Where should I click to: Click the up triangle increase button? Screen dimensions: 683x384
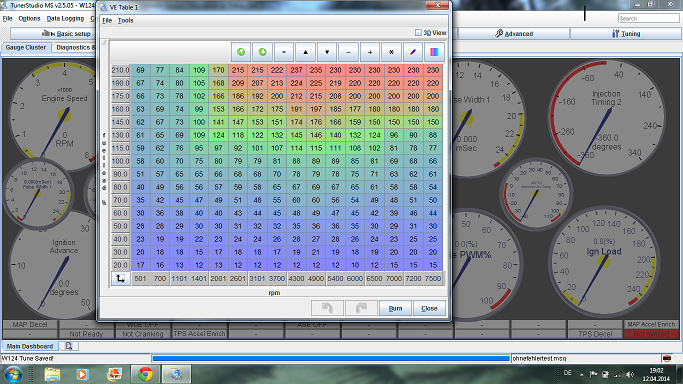coord(305,52)
